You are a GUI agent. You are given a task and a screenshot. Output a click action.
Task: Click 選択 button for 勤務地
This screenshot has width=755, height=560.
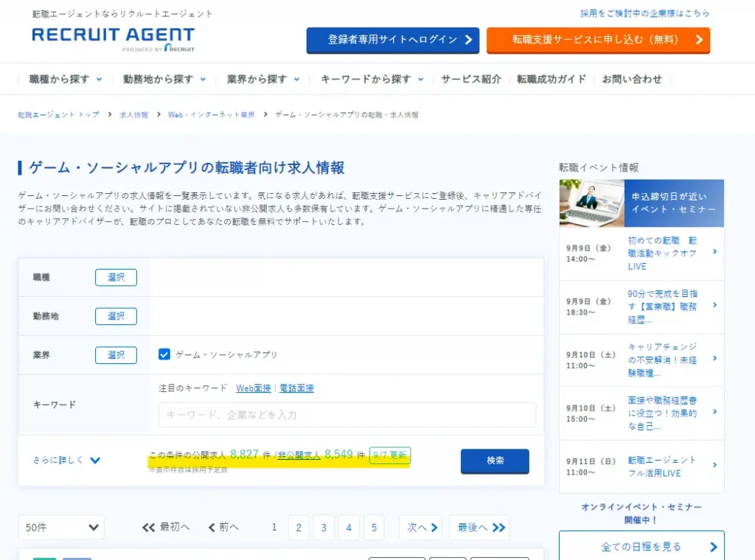point(116,316)
